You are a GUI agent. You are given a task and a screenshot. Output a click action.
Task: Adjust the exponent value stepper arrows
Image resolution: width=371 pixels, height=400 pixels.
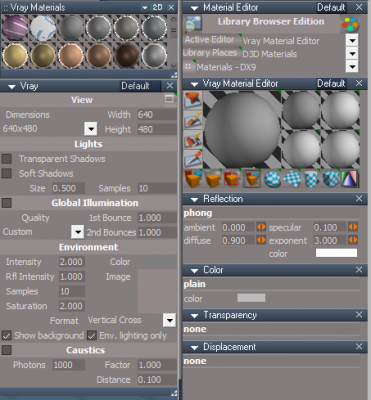coord(353,240)
